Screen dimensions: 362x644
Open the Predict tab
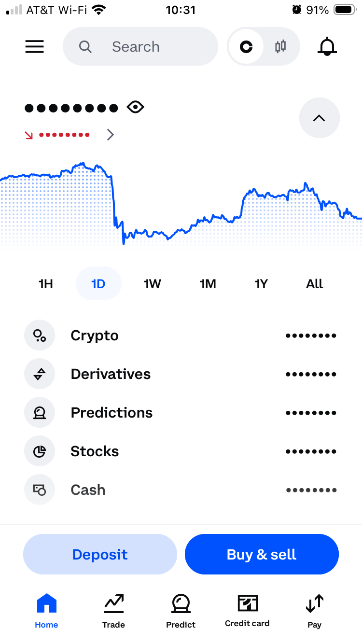[x=181, y=611]
